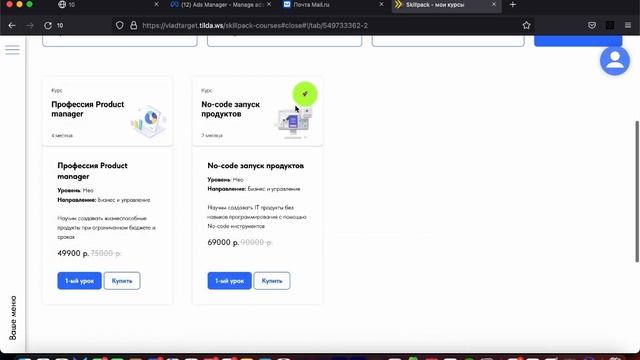Click the Product manager course chart illustration
Screen dimensions: 640x360
[149, 121]
